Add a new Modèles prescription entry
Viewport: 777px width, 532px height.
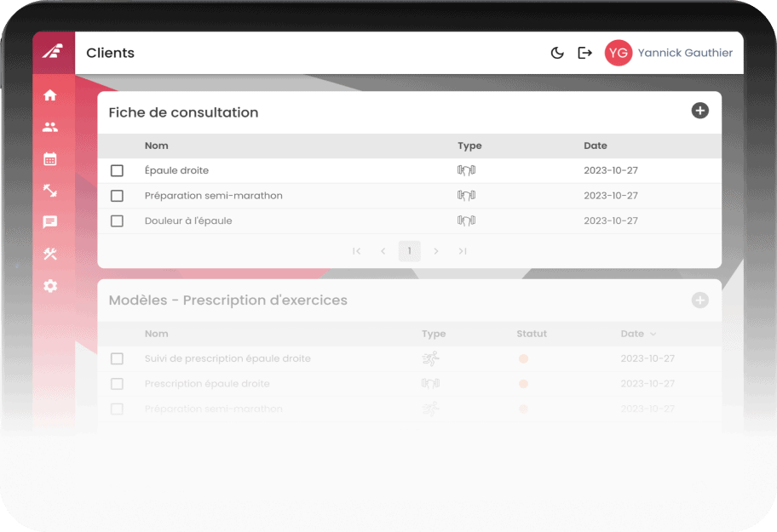point(699,300)
